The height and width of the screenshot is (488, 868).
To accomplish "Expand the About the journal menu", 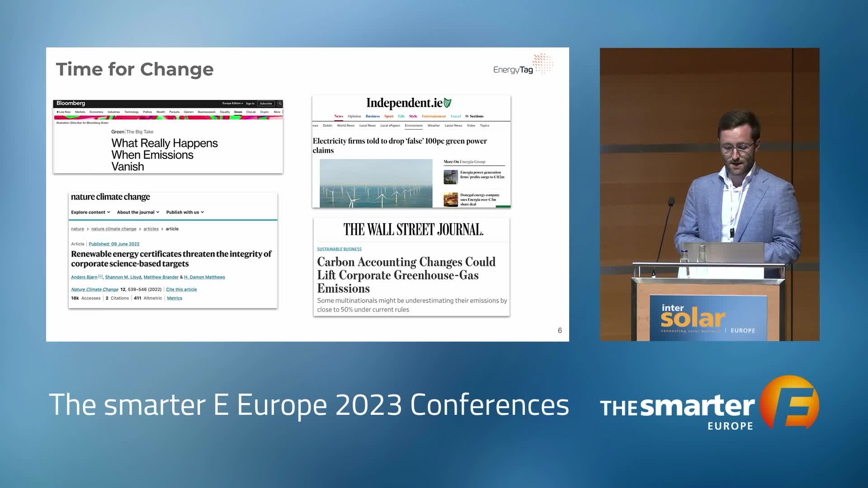I will 138,212.
